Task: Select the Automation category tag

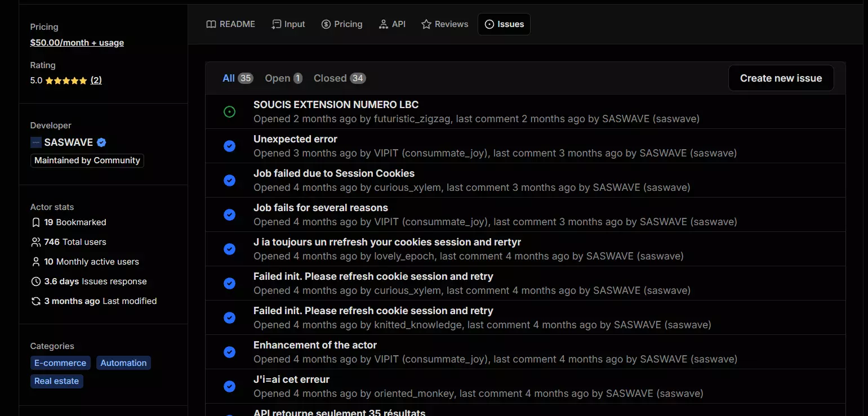Action: (123, 363)
